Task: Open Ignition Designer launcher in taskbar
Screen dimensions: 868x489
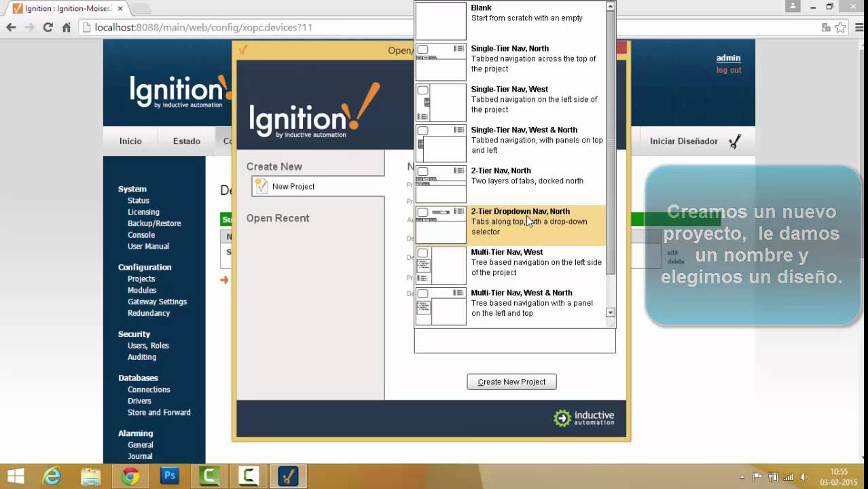Action: point(288,476)
